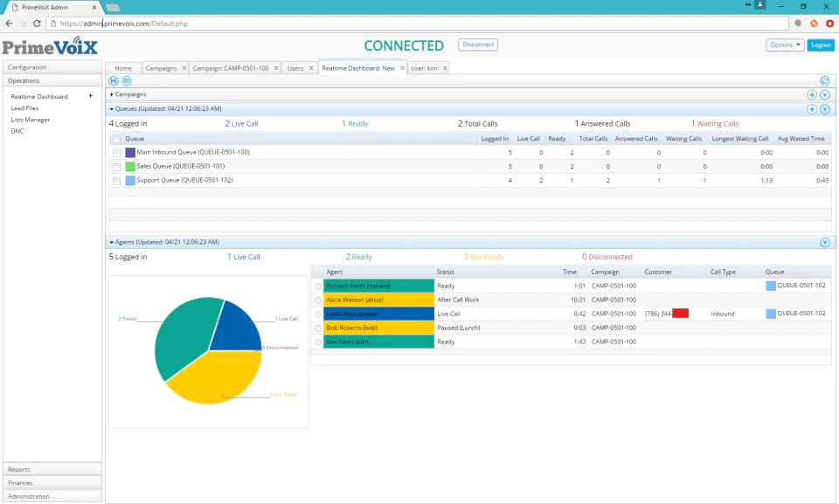
Task: Switch to the Campaigns tab
Action: (x=161, y=68)
